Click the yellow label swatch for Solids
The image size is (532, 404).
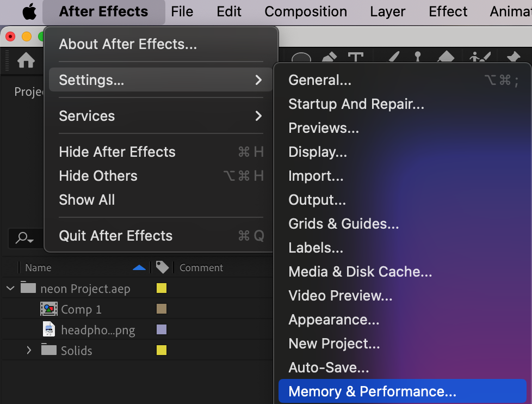pyautogui.click(x=162, y=350)
